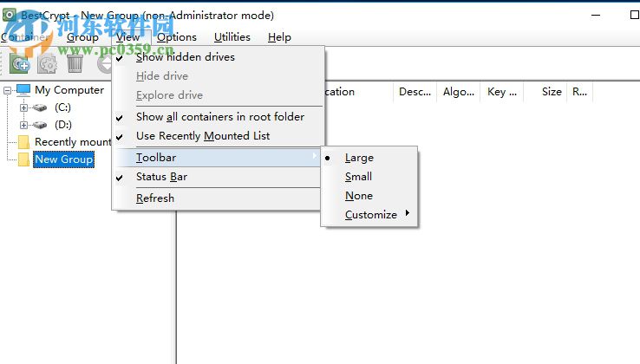Open the Utilities menu
This screenshot has height=364, width=640.
(232, 37)
